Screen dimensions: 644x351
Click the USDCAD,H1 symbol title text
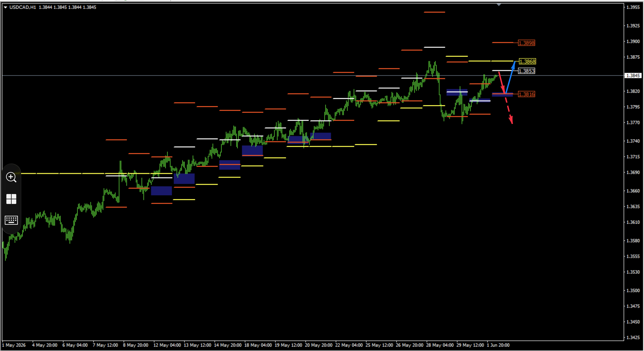click(22, 7)
